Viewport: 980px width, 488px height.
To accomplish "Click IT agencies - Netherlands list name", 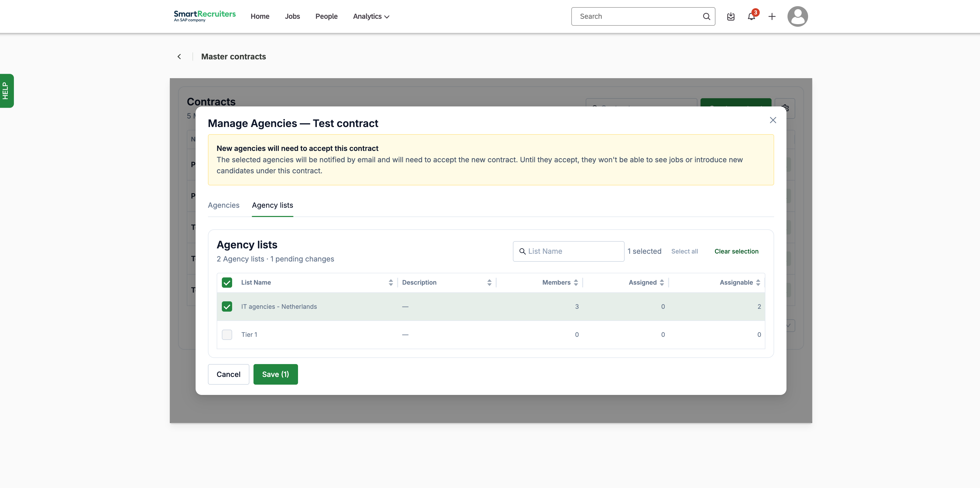I will click(279, 307).
